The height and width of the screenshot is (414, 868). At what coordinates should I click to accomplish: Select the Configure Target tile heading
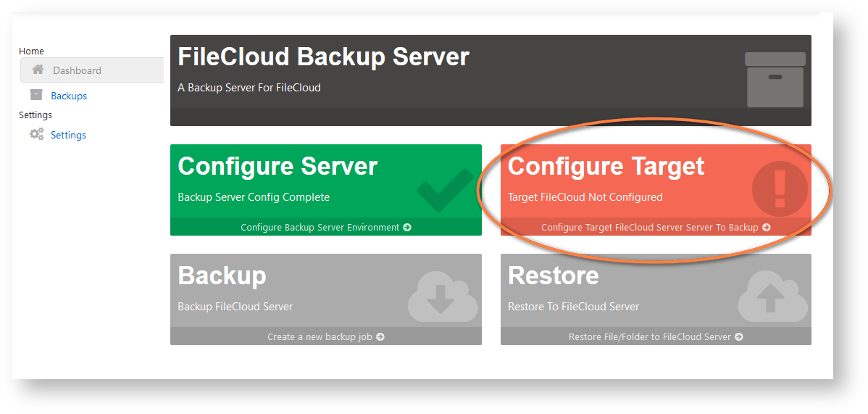(x=606, y=166)
